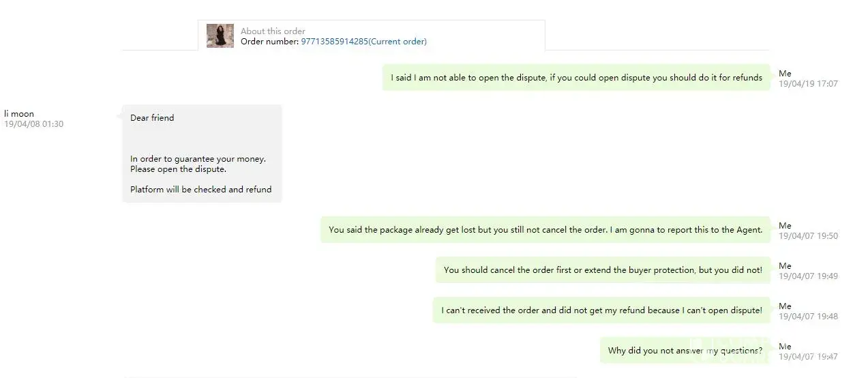Click the 'About this order' label

(x=273, y=31)
